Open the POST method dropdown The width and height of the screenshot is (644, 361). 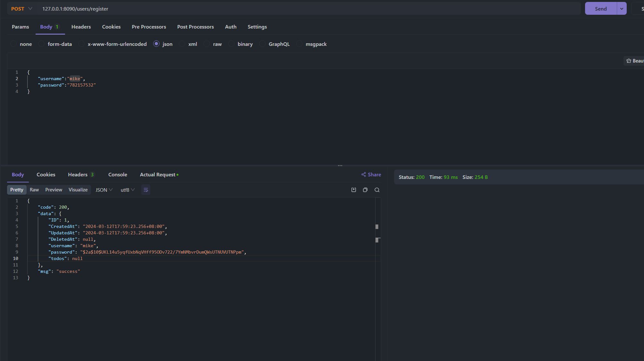point(21,9)
